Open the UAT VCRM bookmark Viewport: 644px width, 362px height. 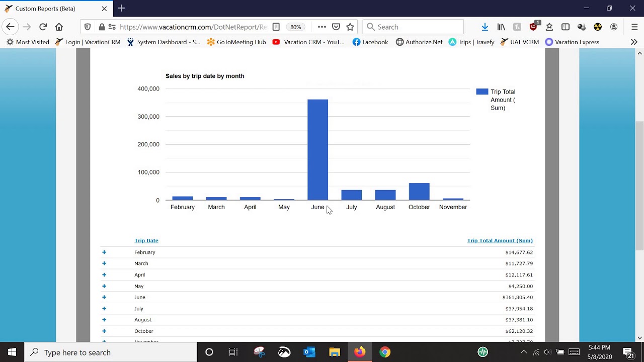tap(520, 42)
